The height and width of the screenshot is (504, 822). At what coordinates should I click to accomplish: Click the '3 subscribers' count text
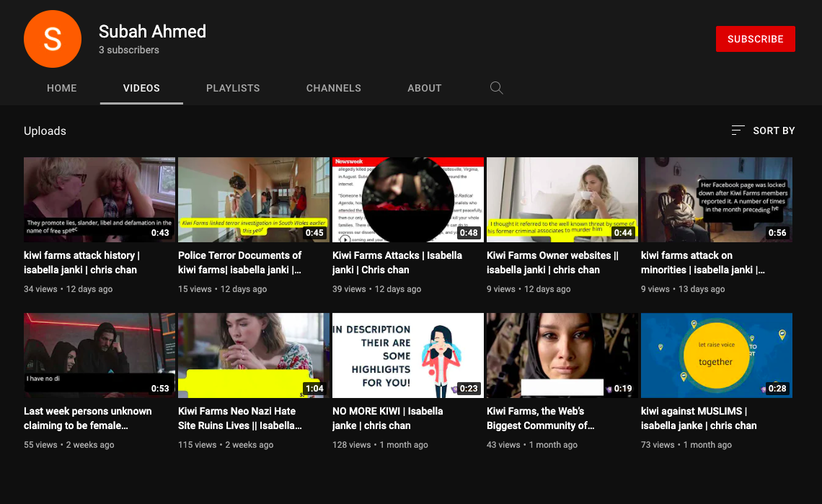coord(129,50)
